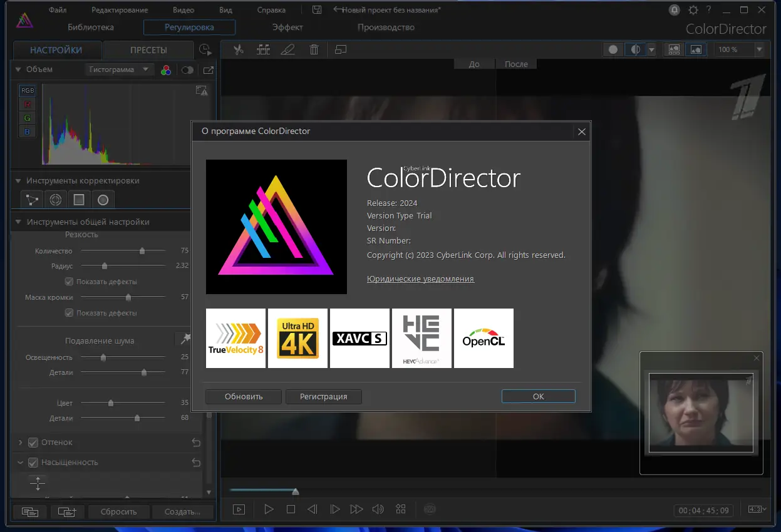This screenshot has width=781, height=532.
Task: Switch to the ПРЕСЕТЫ tab
Action: (148, 50)
